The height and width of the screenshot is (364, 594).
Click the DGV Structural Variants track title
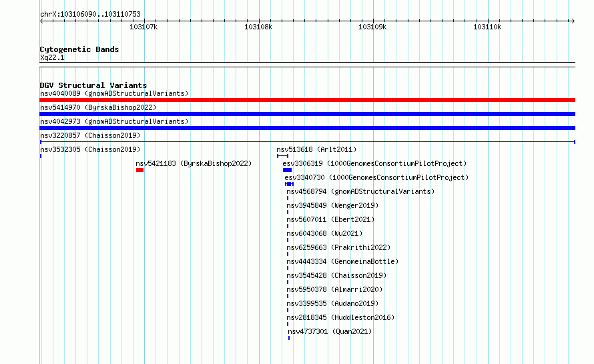click(93, 85)
